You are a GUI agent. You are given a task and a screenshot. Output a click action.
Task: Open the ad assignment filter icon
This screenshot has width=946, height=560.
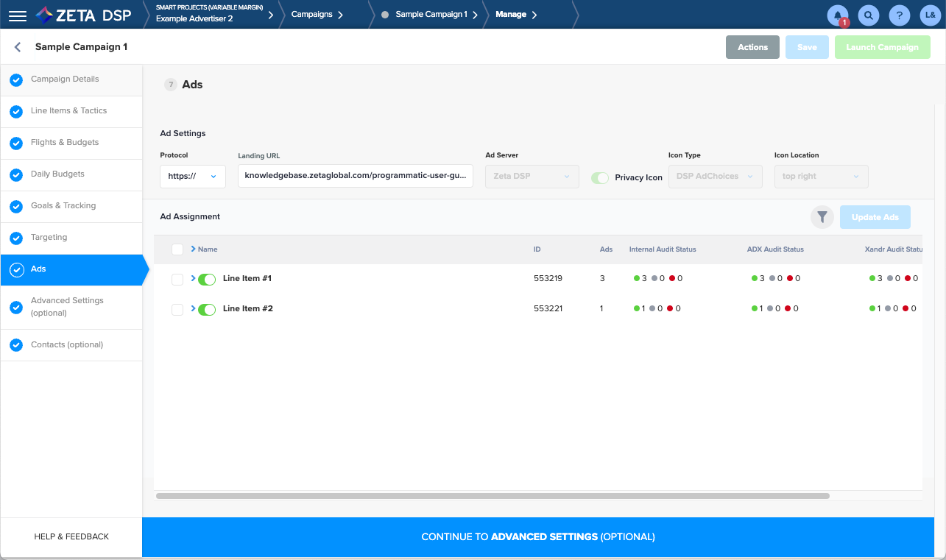pos(822,217)
